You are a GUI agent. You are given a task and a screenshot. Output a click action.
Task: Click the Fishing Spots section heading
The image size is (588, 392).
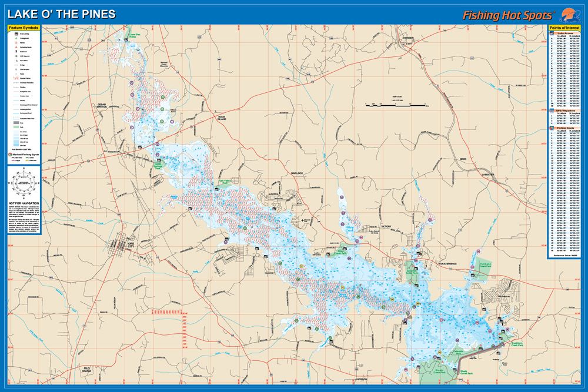565,128
